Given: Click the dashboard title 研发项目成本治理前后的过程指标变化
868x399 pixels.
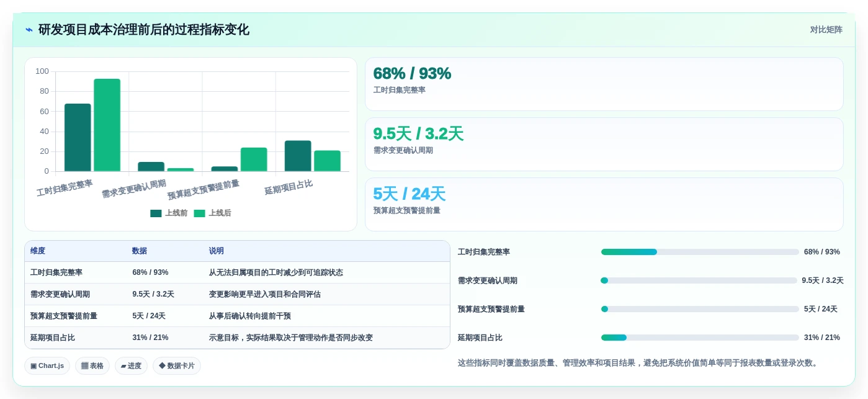Looking at the screenshot, I should (144, 30).
